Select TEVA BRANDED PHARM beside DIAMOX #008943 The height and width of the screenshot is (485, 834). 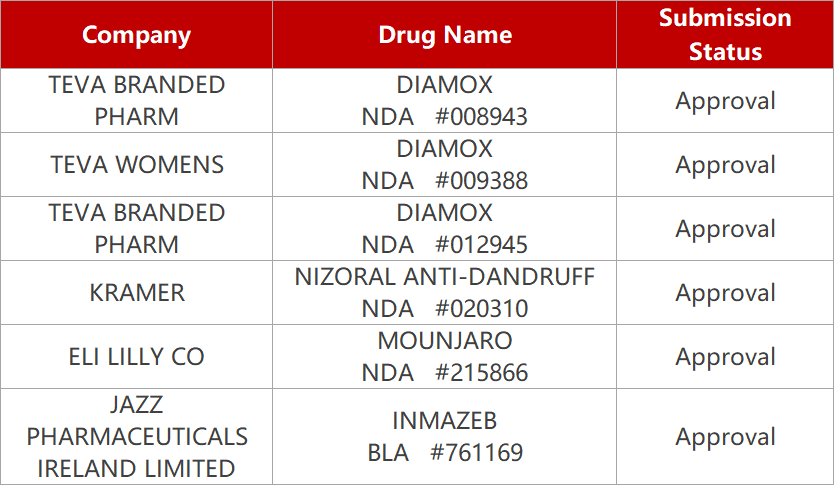coord(136,101)
